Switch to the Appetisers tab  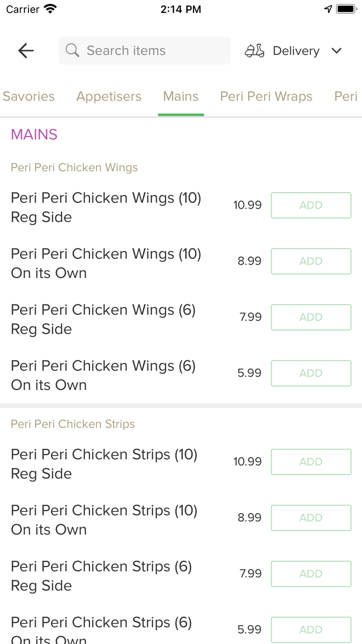click(x=109, y=96)
